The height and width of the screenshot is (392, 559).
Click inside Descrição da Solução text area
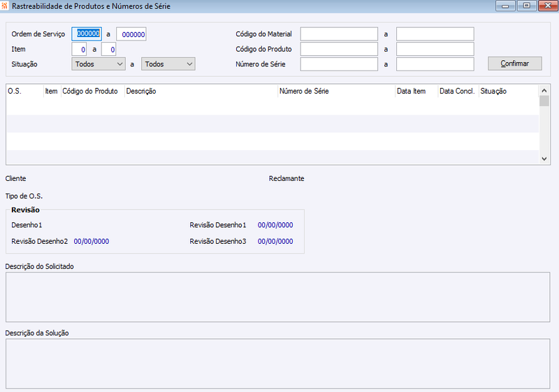(x=277, y=363)
